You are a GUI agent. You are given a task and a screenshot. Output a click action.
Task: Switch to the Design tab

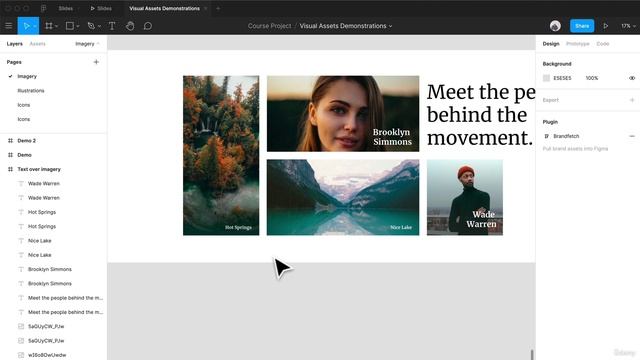tap(551, 44)
